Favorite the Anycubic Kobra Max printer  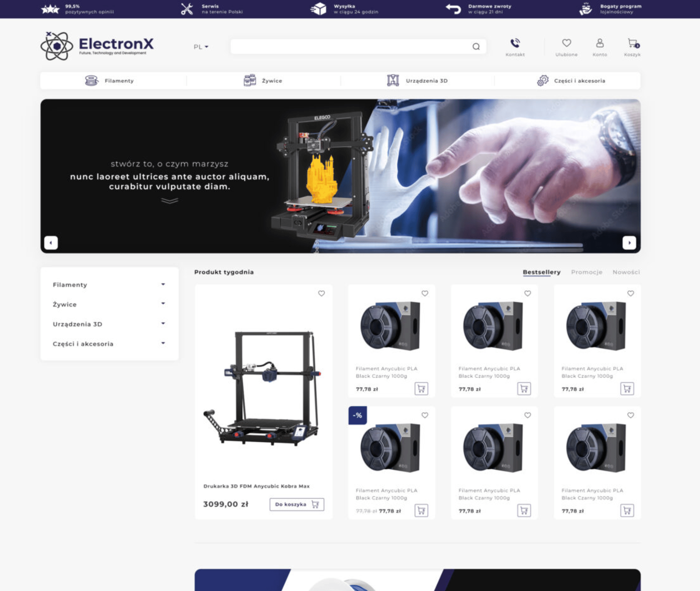[321, 293]
